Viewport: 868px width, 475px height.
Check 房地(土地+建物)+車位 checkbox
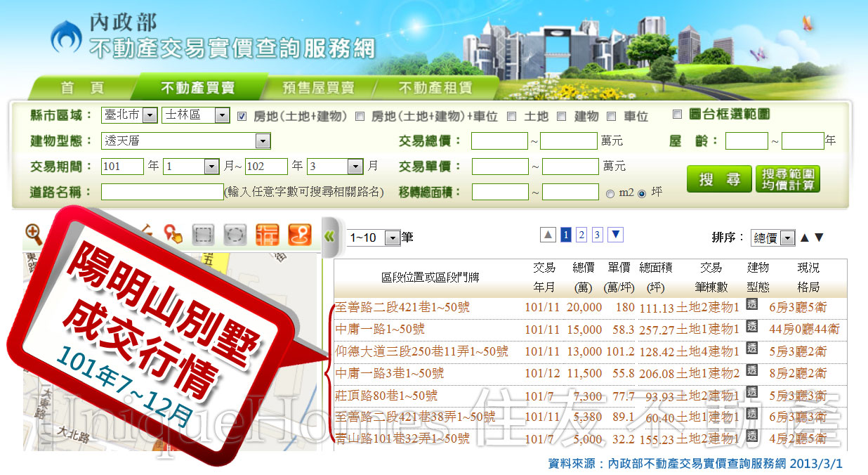point(360,116)
